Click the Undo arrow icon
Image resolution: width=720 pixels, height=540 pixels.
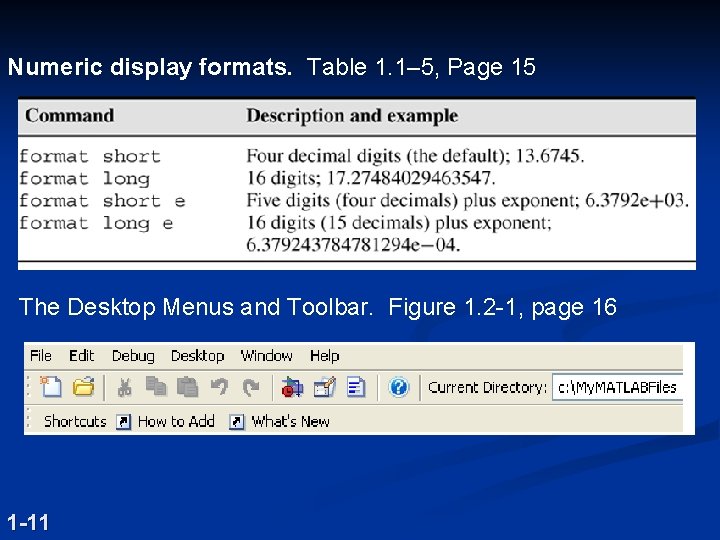coord(219,387)
